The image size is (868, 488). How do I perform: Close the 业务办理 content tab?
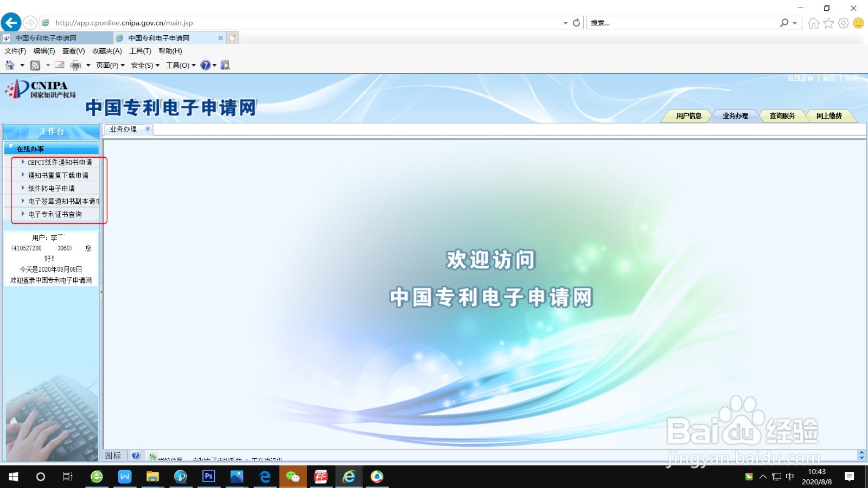click(x=148, y=129)
